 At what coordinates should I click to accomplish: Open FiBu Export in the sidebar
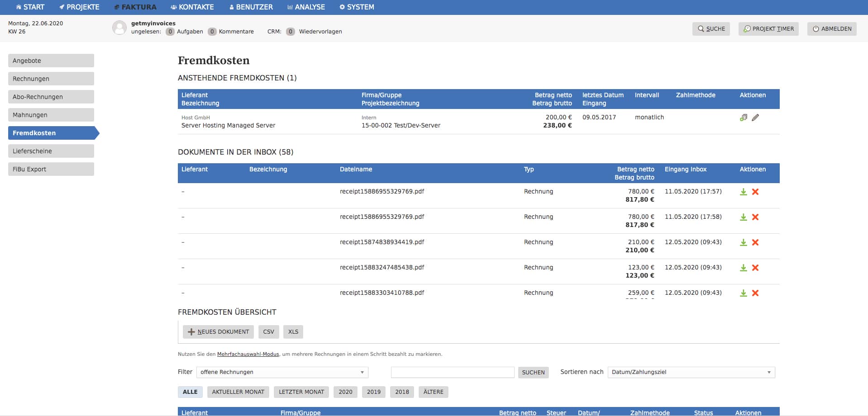(x=51, y=169)
